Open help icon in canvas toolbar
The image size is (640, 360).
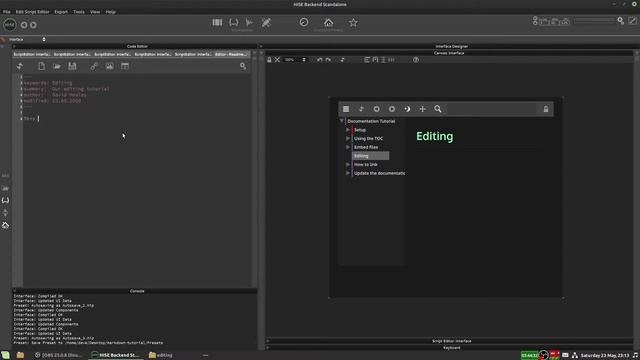(x=416, y=60)
